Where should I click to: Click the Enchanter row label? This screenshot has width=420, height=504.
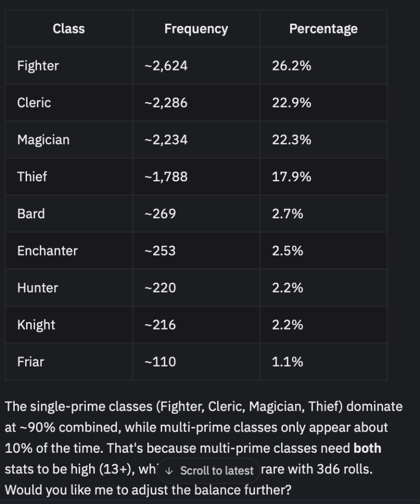click(x=47, y=250)
